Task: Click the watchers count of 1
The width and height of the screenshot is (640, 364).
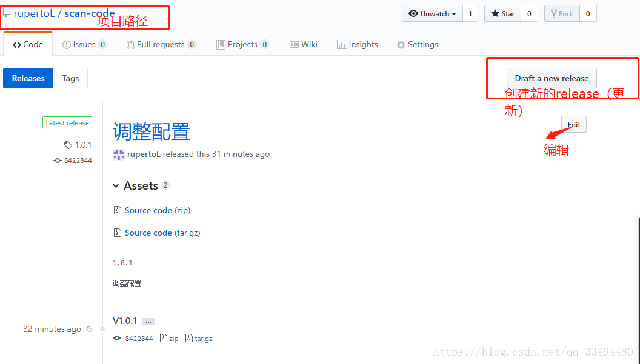Action: point(470,13)
